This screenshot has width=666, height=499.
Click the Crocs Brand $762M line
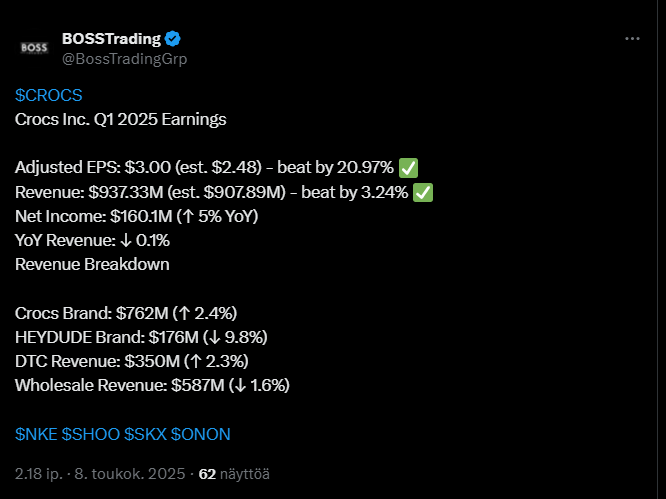pos(126,313)
